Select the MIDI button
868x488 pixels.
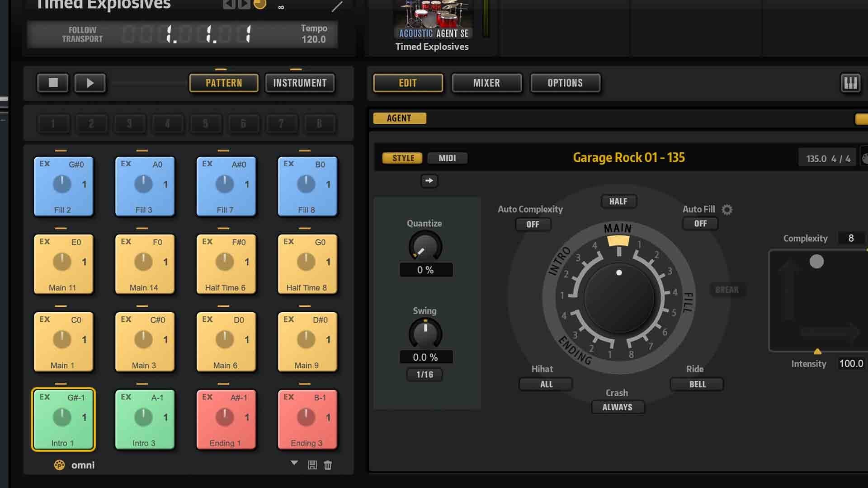[447, 158]
